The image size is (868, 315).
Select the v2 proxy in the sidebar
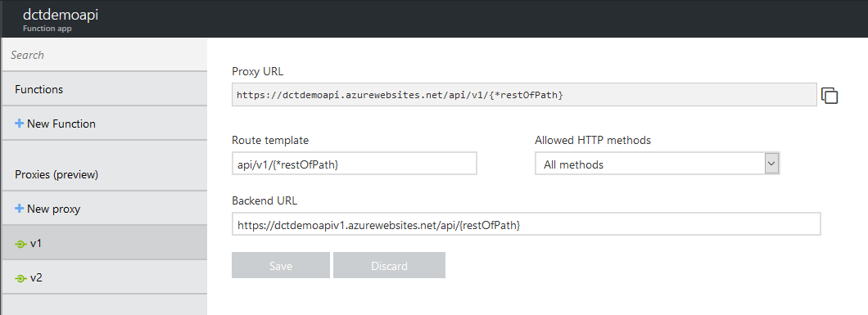(x=105, y=277)
